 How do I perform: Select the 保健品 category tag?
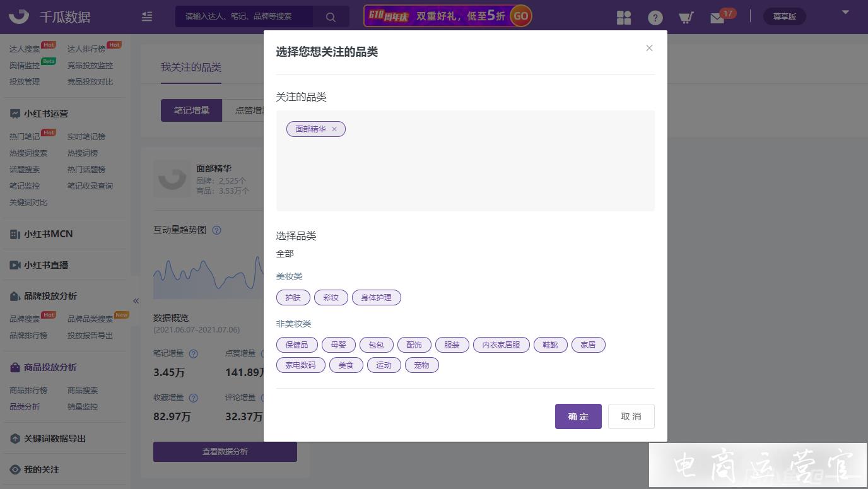point(296,345)
